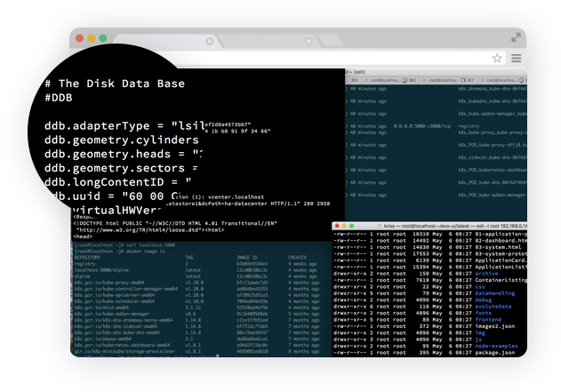Click 'vcenter.localhost' in the black terminal
Screen dimensions: 561x392
236,196
